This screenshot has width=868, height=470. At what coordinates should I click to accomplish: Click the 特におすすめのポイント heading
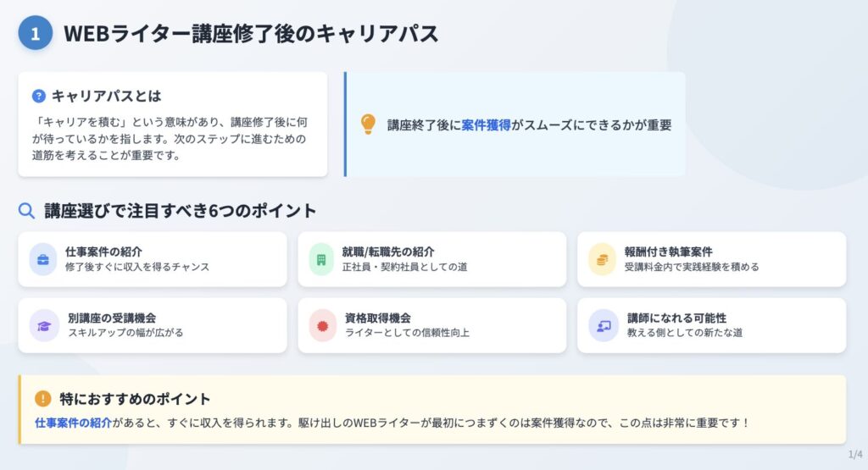135,399
